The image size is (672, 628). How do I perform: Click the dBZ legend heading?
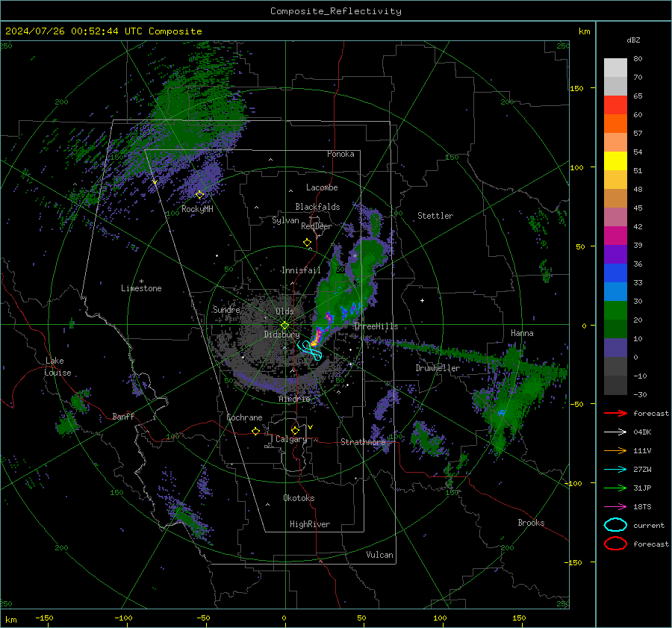633,40
